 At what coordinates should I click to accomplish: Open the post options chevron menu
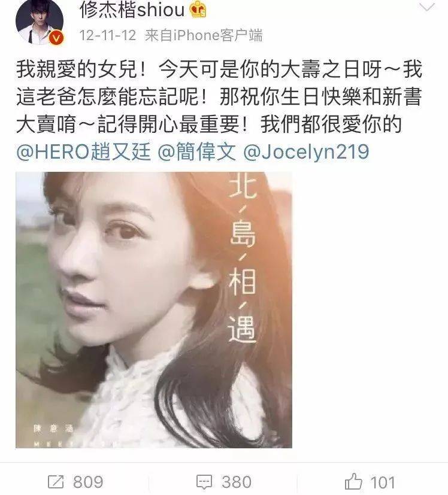click(x=427, y=7)
